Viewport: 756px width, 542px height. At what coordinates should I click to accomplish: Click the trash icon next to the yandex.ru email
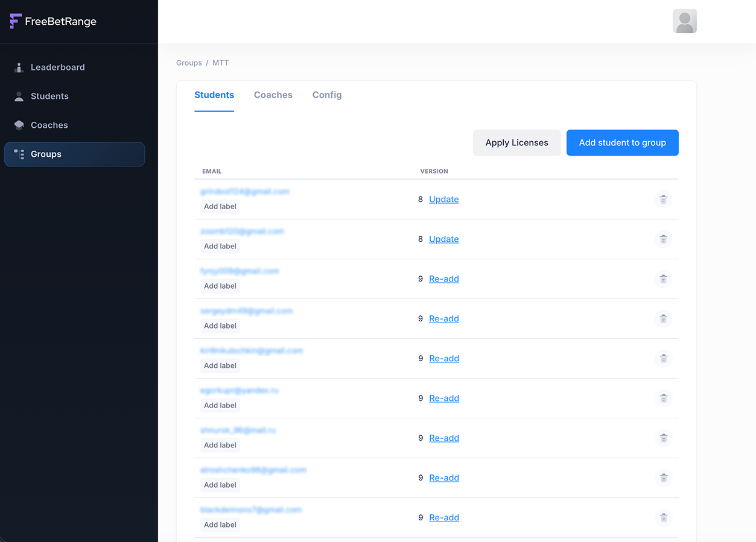pos(663,399)
